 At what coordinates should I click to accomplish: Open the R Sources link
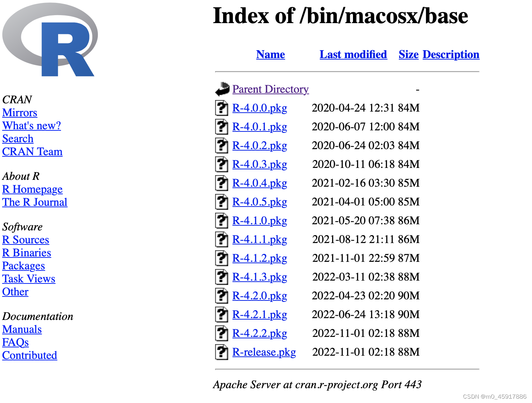point(26,240)
